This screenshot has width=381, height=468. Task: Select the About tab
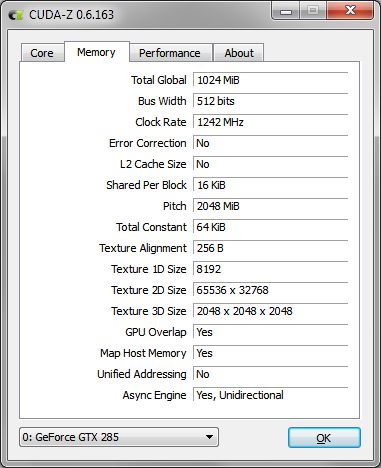pyautogui.click(x=239, y=53)
